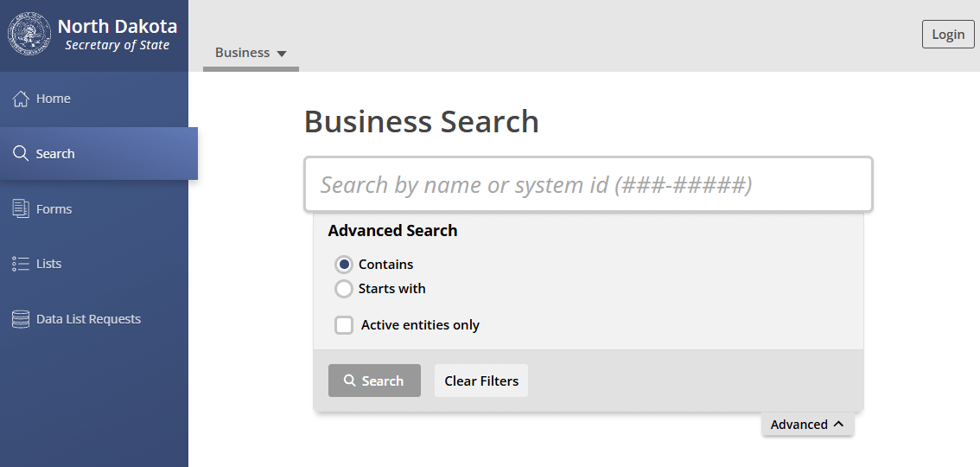This screenshot has width=980, height=467.
Task: Expand the Business dropdown arrow
Action: [281, 54]
